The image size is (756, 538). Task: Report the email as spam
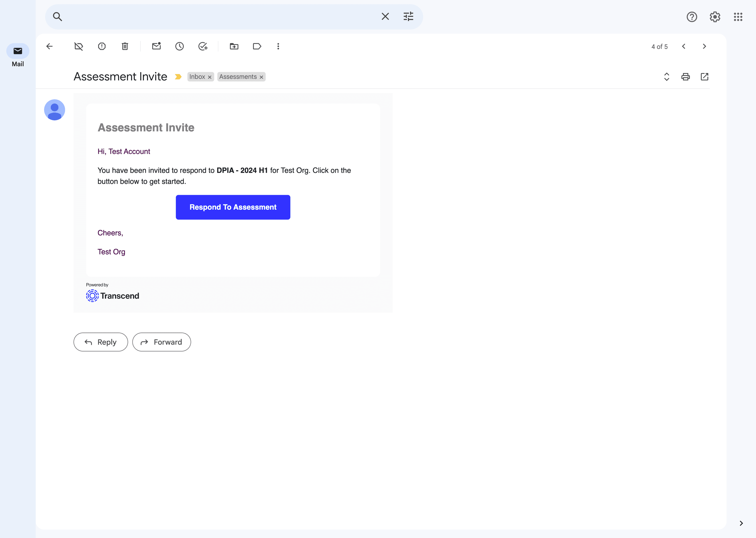coord(102,46)
